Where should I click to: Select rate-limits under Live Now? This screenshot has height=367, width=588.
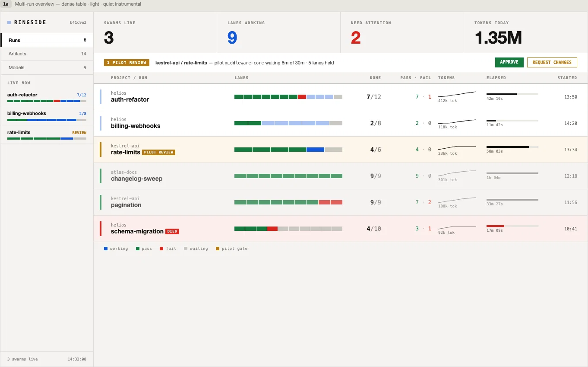pos(47,135)
